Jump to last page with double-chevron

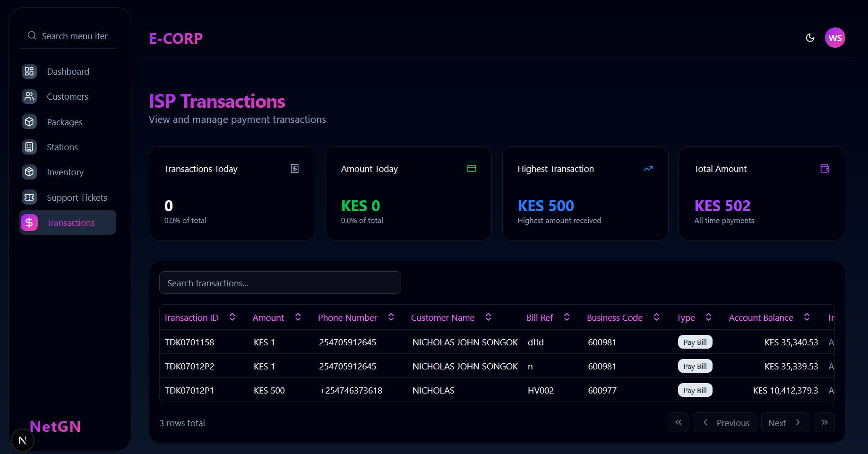point(825,422)
